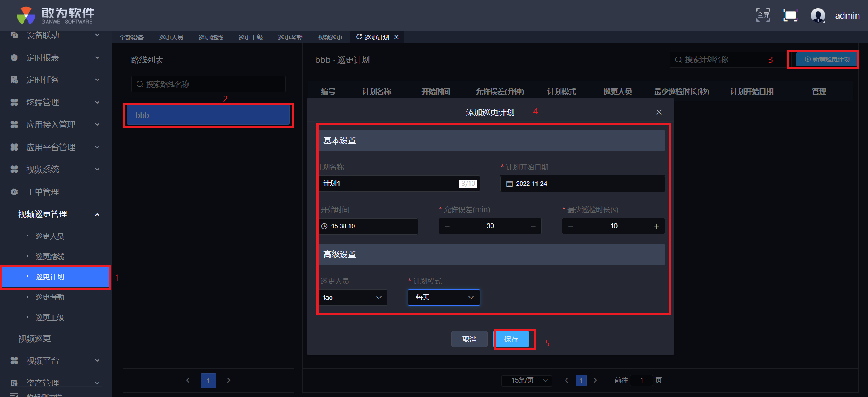The width and height of the screenshot is (868, 397).
Task: Open 设备联动 sidebar menu
Action: pyautogui.click(x=56, y=35)
